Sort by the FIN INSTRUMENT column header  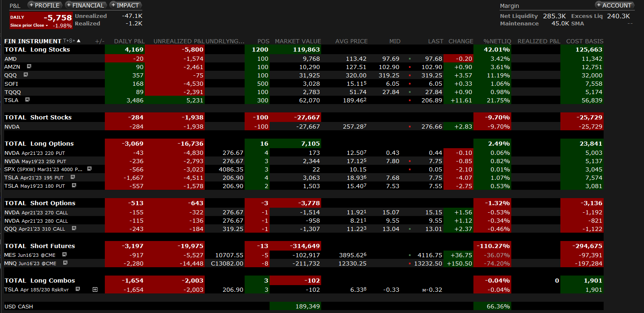coord(32,41)
